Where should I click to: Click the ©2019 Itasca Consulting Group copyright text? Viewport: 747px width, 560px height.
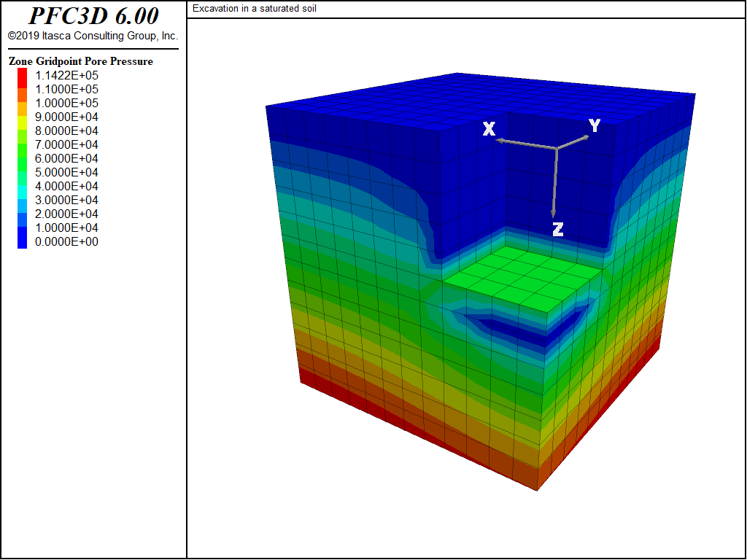(x=93, y=36)
